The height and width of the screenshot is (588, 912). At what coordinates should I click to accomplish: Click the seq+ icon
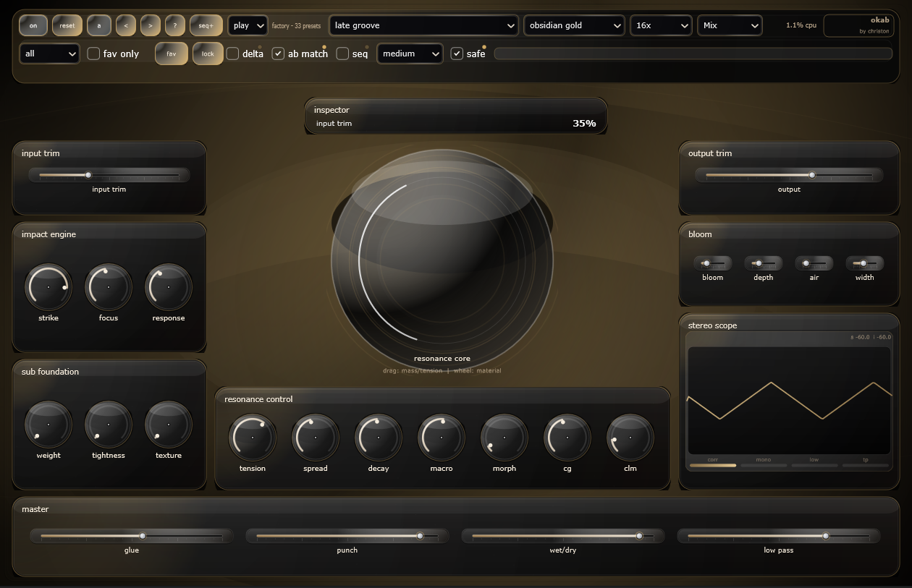pyautogui.click(x=205, y=25)
